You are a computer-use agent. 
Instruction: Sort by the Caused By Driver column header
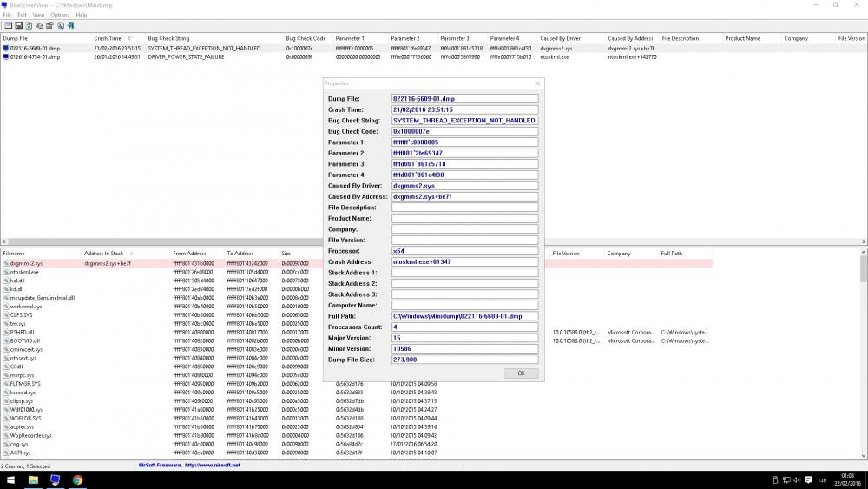(570, 38)
